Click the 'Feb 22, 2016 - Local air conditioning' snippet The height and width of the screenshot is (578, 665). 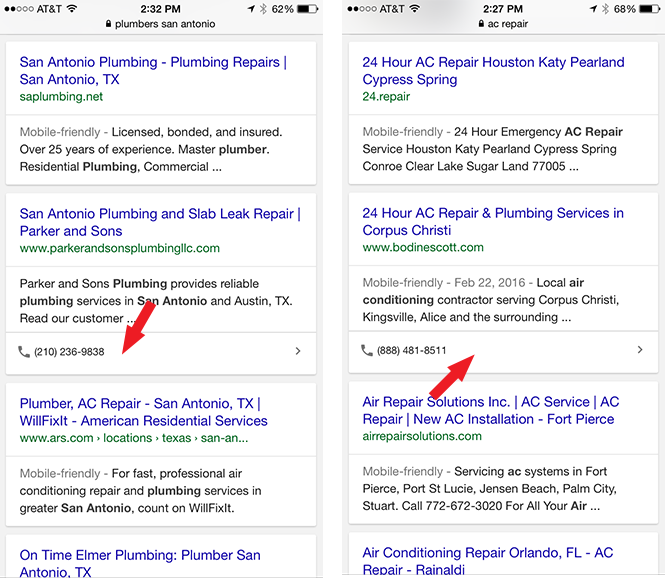(x=491, y=300)
